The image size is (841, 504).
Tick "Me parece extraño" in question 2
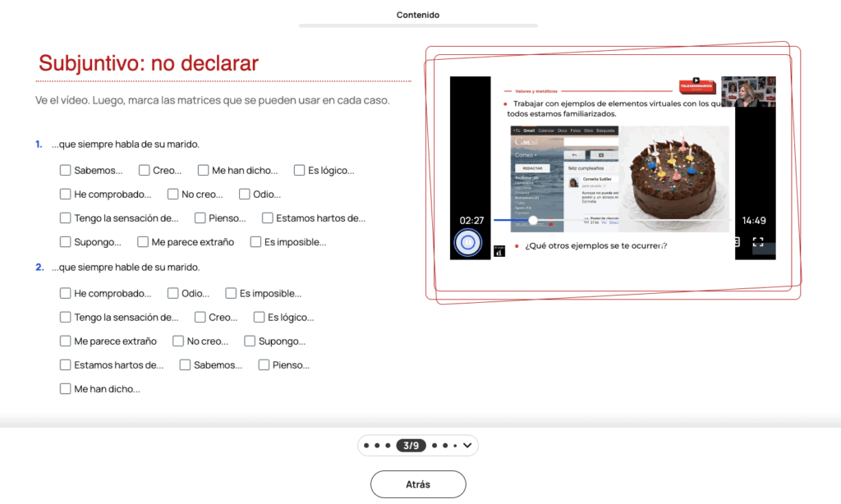point(65,341)
